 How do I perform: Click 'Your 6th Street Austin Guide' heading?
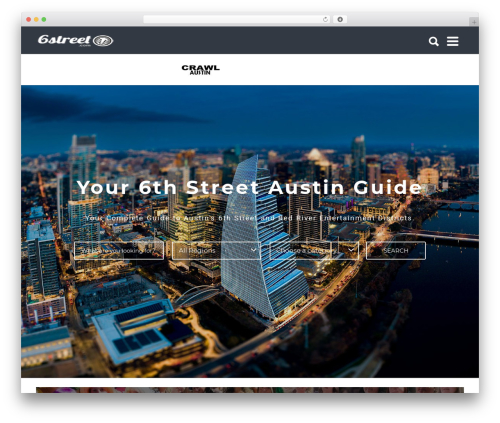point(250,187)
